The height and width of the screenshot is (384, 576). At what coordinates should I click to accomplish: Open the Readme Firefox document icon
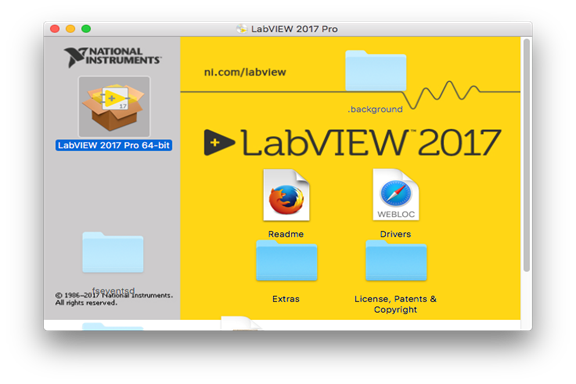coord(286,195)
